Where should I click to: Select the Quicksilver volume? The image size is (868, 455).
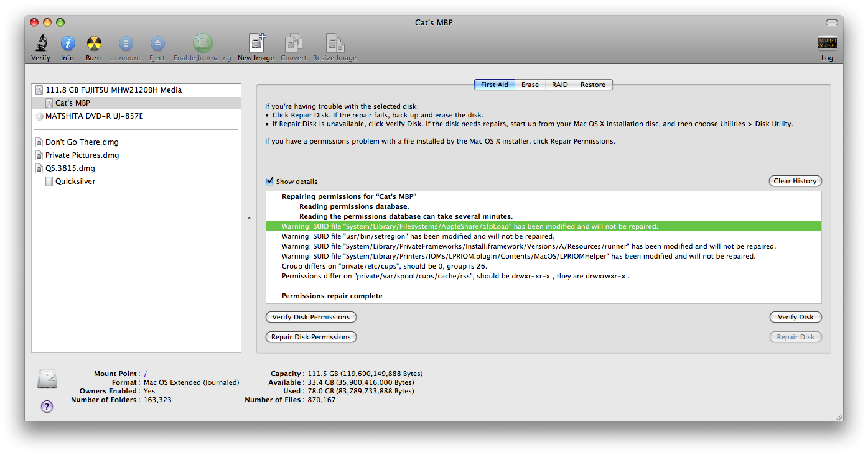click(x=136, y=182)
